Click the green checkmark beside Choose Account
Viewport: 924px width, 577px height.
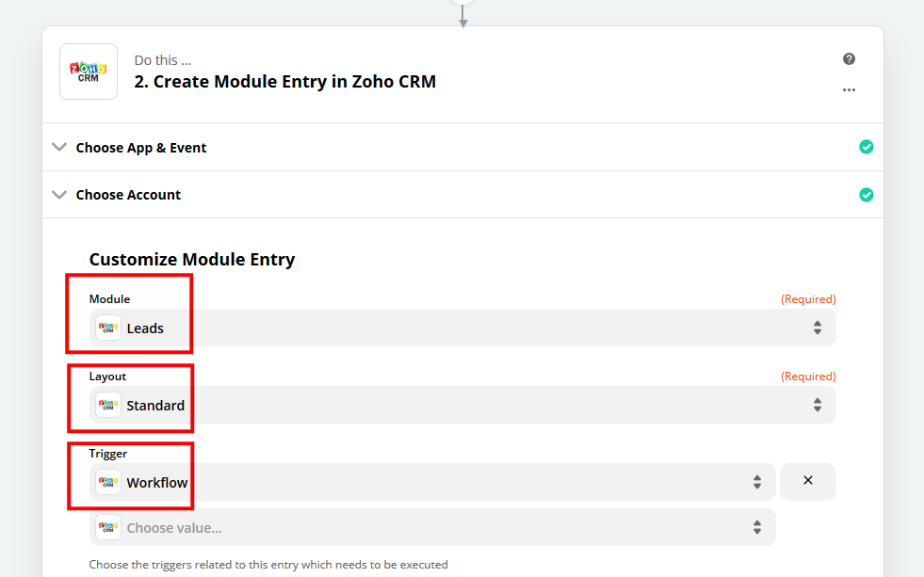pyautogui.click(x=866, y=195)
